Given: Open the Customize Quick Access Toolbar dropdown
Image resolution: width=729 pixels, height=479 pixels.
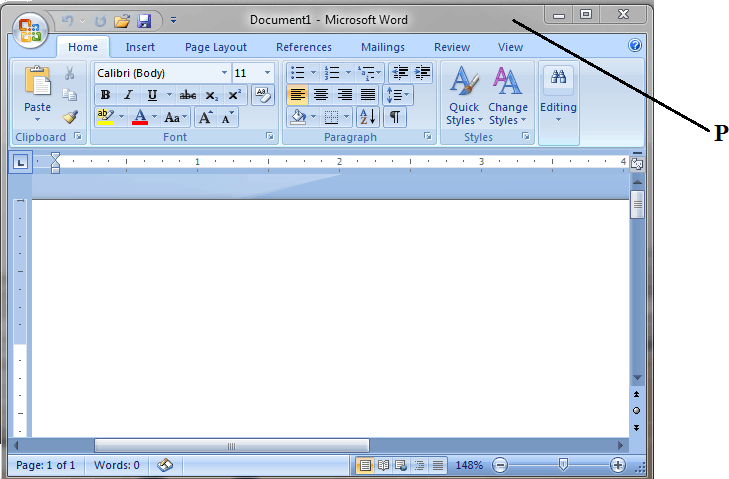Looking at the screenshot, I should [173, 20].
